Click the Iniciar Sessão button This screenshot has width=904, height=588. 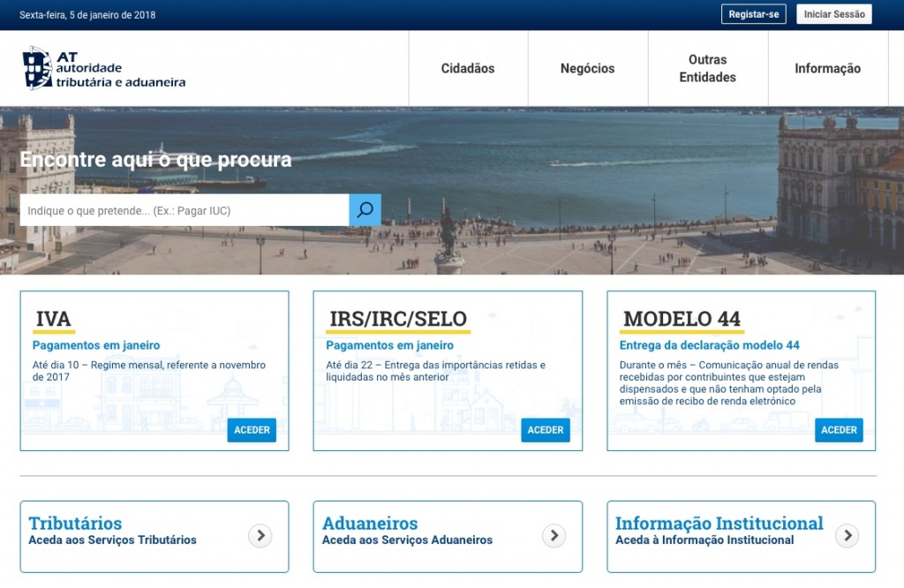point(833,13)
